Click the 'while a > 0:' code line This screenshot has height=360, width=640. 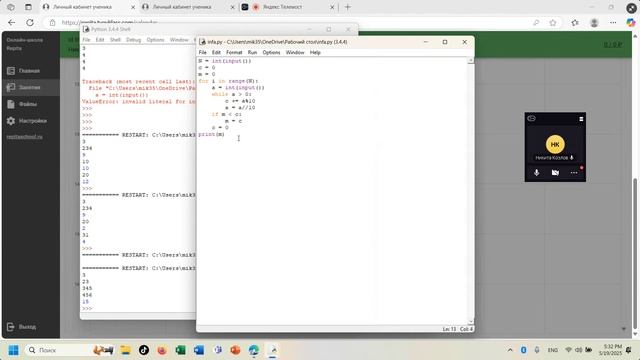231,94
